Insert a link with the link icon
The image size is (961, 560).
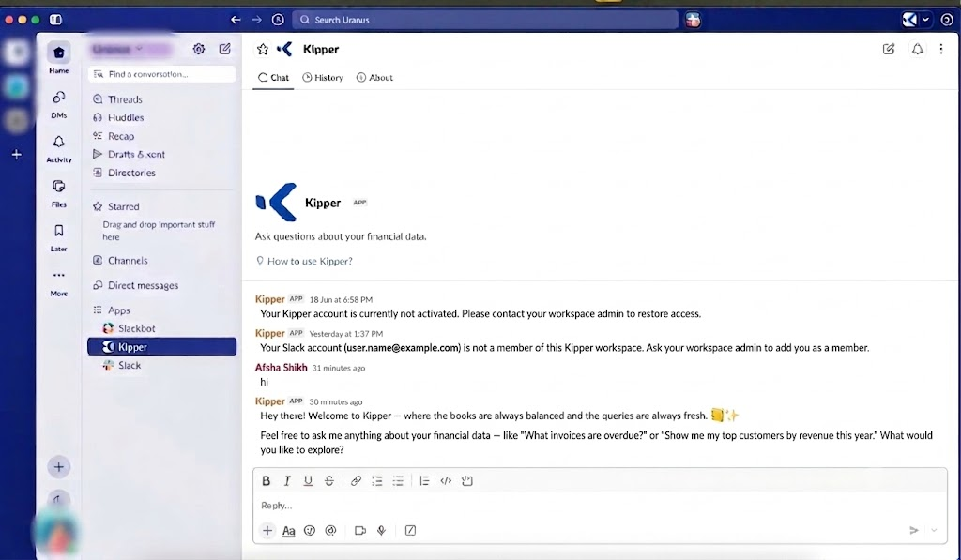coord(356,481)
